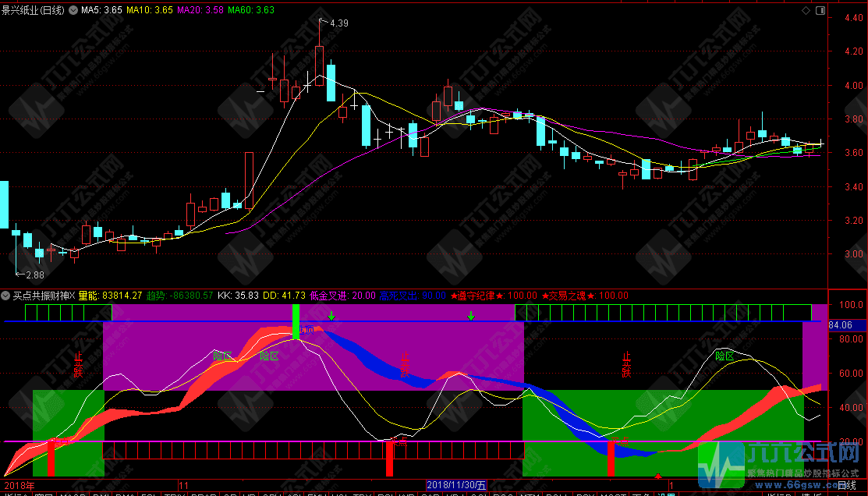Click the diamond icon at chart top-right
The image size is (868, 496).
pos(806,9)
